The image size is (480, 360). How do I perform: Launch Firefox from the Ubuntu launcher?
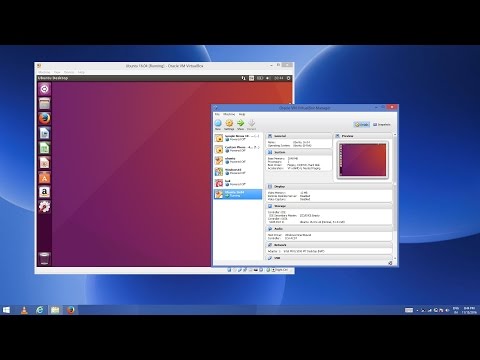click(x=45, y=118)
